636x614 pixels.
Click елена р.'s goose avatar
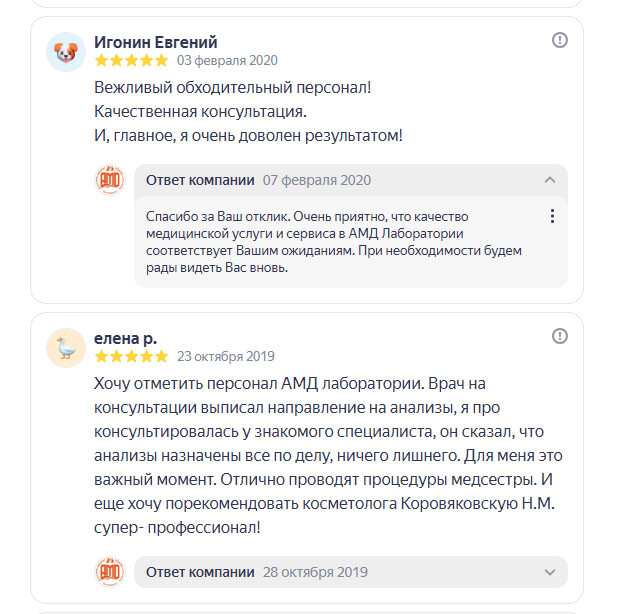pos(66,347)
